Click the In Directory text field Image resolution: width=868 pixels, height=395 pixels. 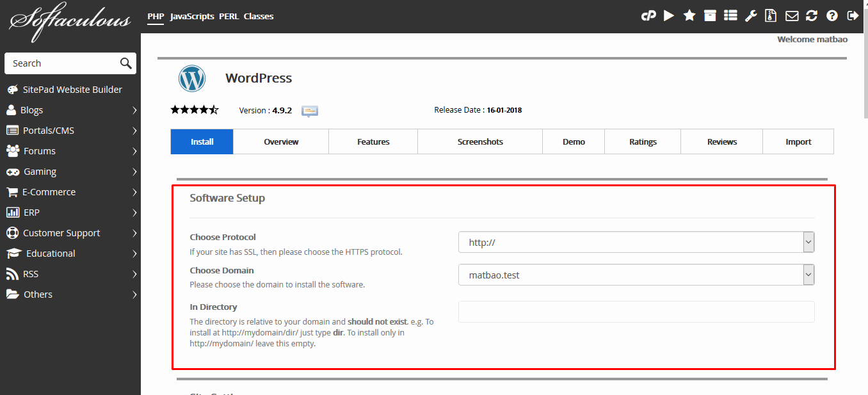[636, 312]
